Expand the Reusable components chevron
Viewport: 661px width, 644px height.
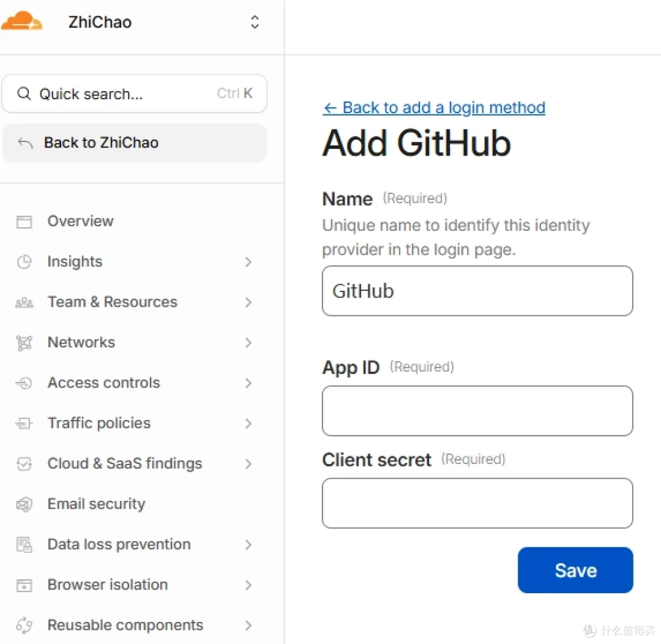pos(248,626)
